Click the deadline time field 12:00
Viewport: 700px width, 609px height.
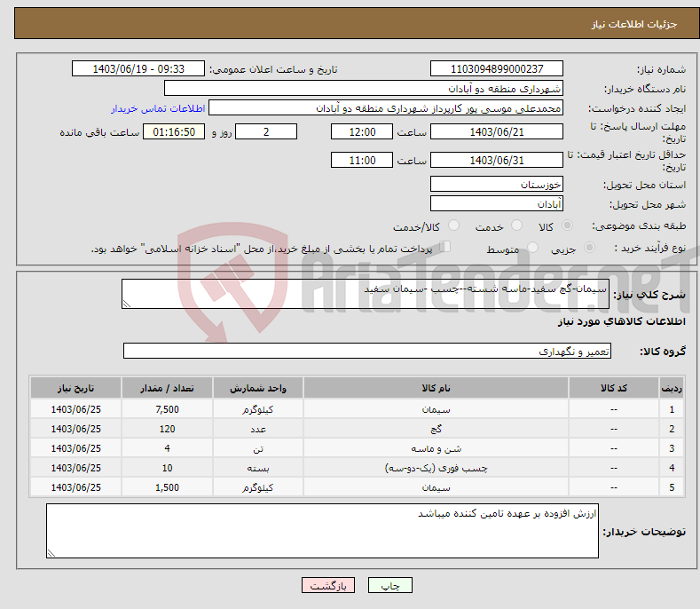pos(362,131)
